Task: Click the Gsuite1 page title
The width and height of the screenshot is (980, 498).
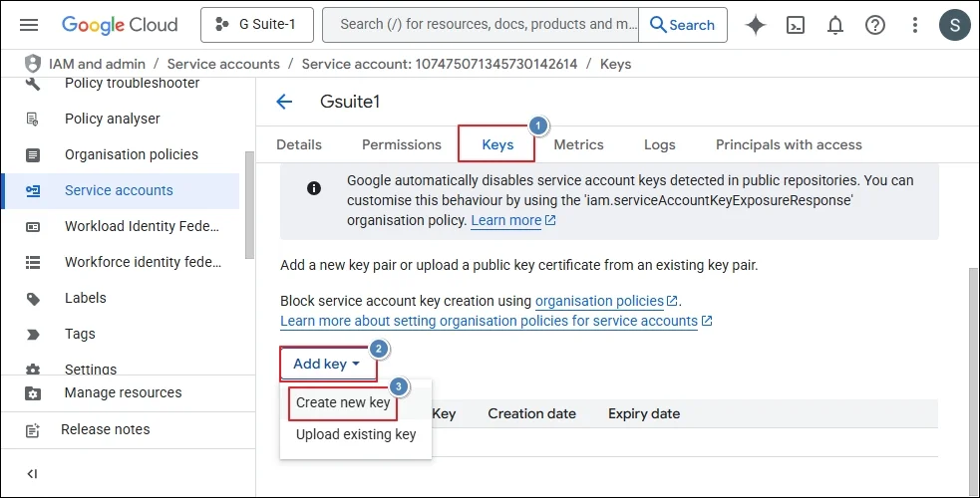Action: 350,102
